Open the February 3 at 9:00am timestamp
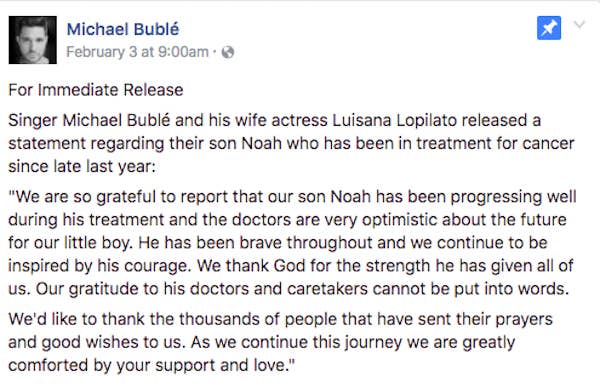600x388 pixels. [137, 52]
